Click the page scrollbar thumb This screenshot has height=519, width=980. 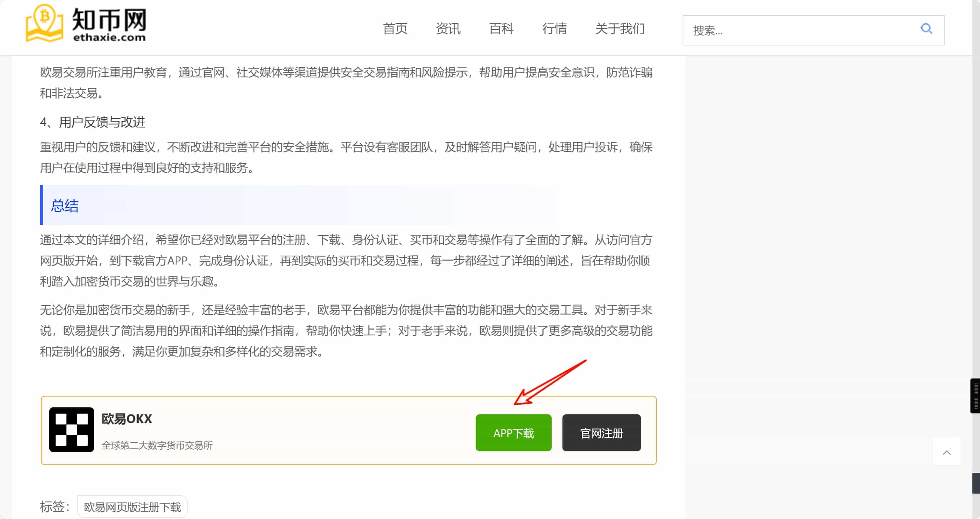[x=976, y=483]
